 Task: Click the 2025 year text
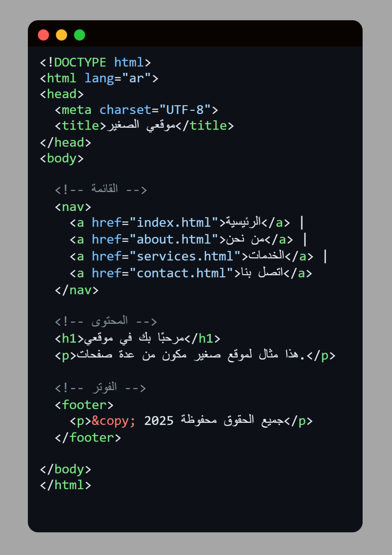[159, 421]
